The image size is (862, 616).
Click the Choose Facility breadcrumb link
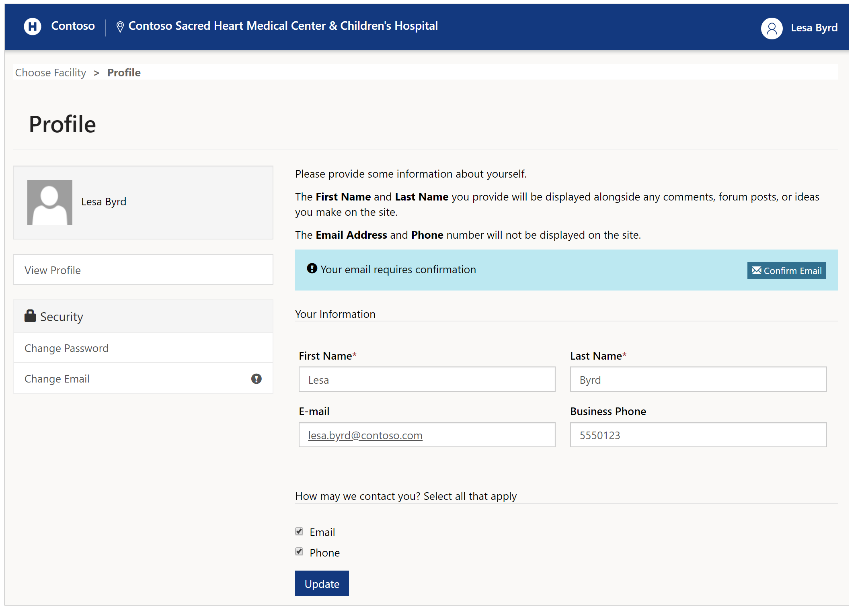pyautogui.click(x=51, y=72)
